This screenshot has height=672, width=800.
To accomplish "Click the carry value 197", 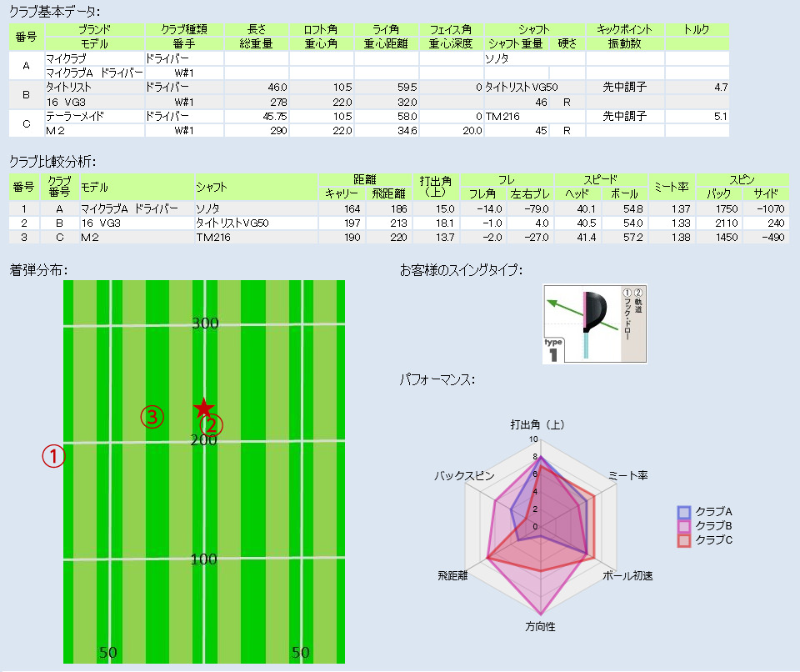I will [352, 223].
